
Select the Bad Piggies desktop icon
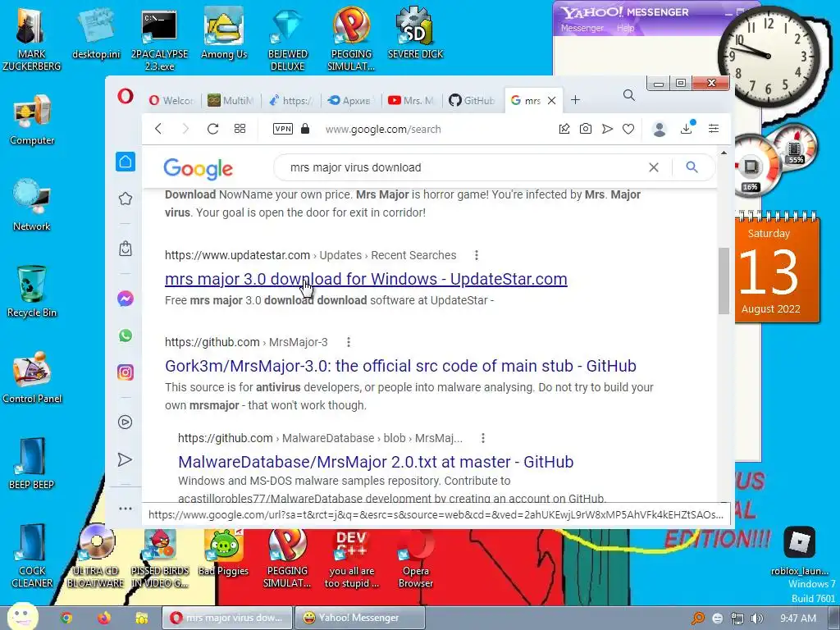223,552
